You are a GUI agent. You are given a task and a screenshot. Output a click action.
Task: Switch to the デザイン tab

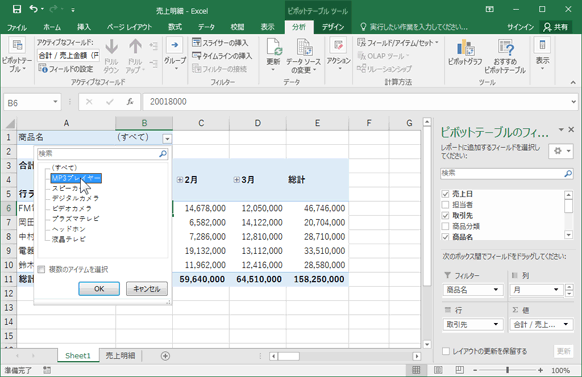(x=333, y=27)
